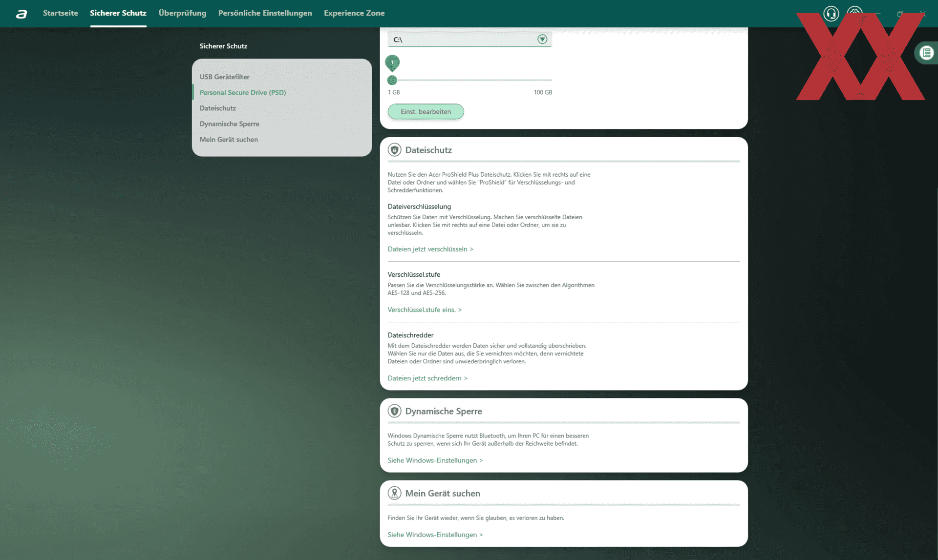The image size is (938, 560).
Task: Click the Dateischredder subheading
Action: point(410,335)
